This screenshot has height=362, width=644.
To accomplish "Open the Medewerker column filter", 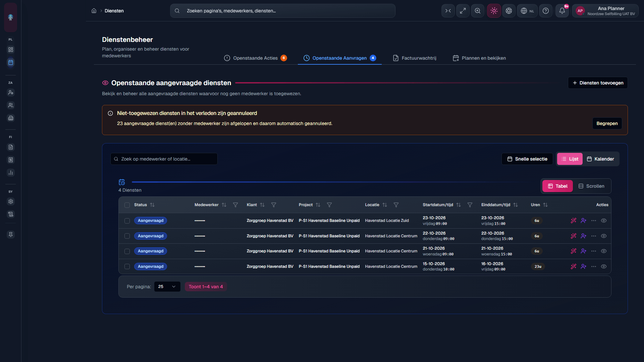I will pos(235,205).
